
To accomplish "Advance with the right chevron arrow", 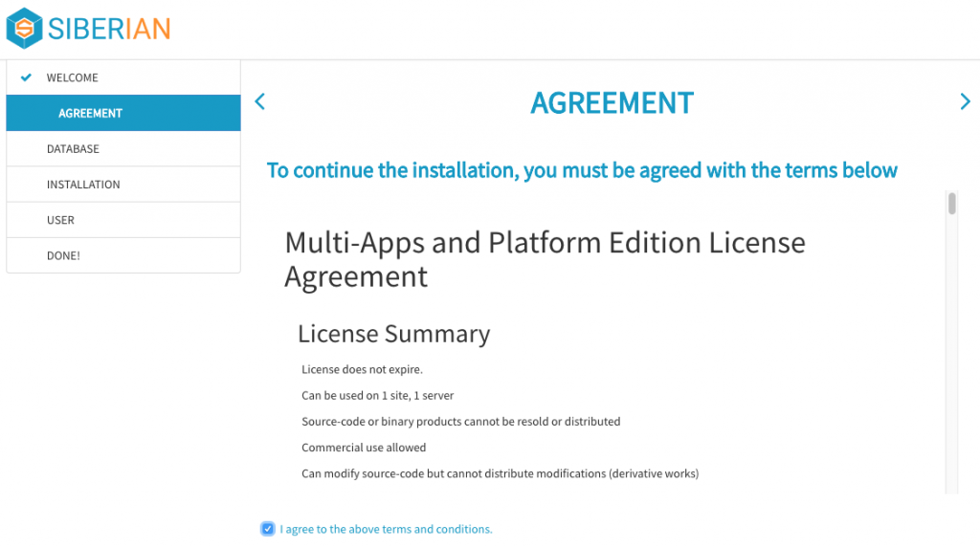I will [965, 102].
